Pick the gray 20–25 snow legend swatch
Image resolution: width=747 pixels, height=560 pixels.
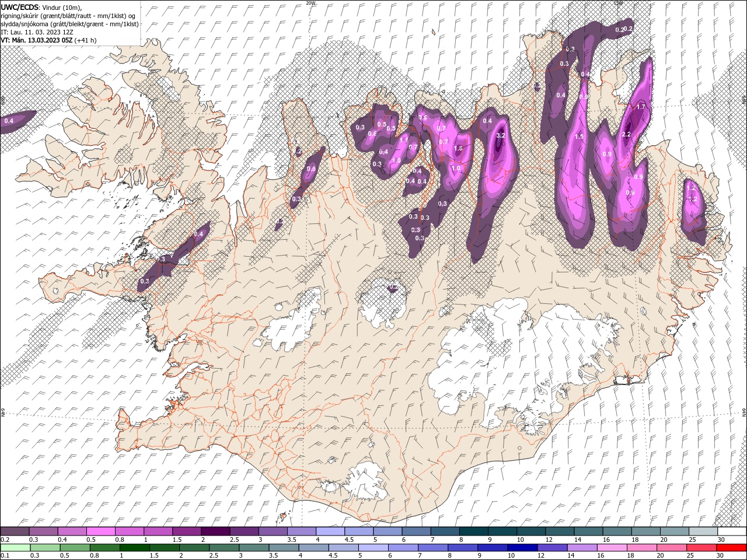675,531
